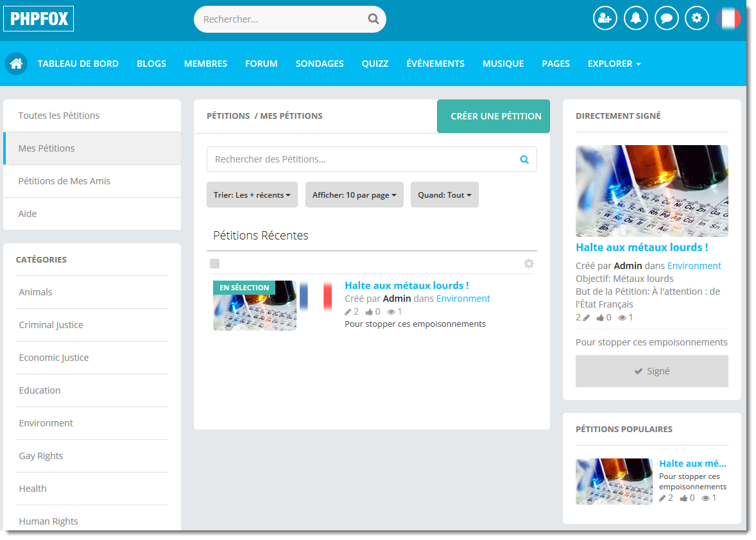Viewport: 756px width, 540px height.
Task: Open Événements menu item
Action: pyautogui.click(x=435, y=64)
